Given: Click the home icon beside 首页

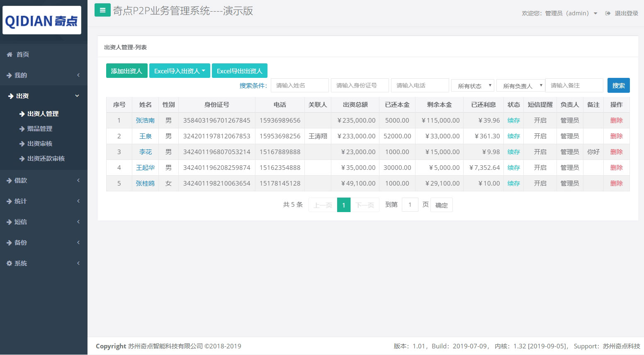Looking at the screenshot, I should pos(10,54).
